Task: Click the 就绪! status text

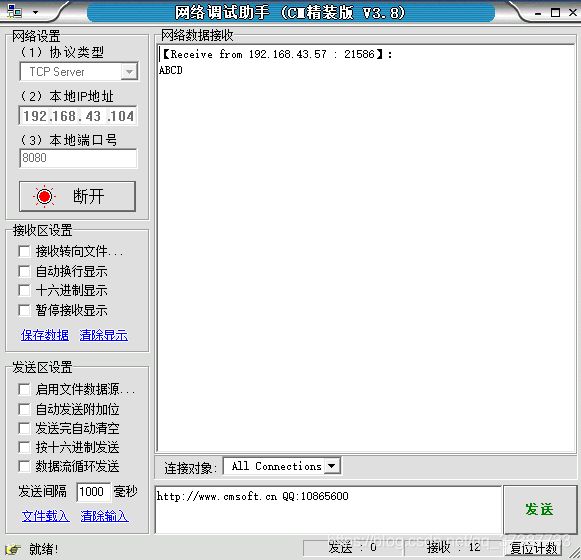Action: pos(44,549)
